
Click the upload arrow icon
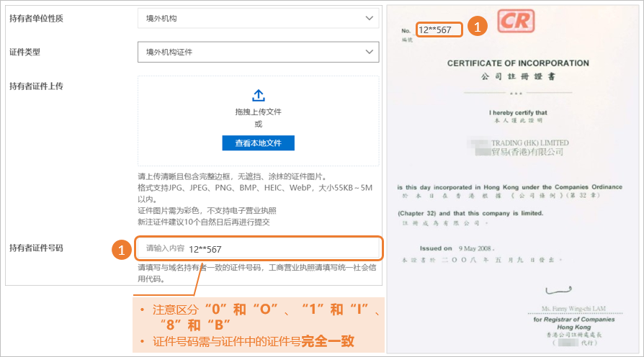(x=258, y=96)
